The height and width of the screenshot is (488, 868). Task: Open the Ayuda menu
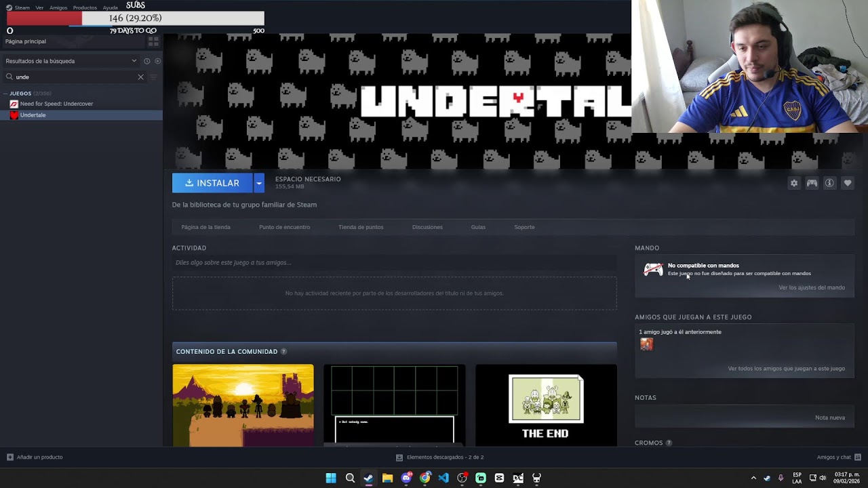tap(111, 7)
